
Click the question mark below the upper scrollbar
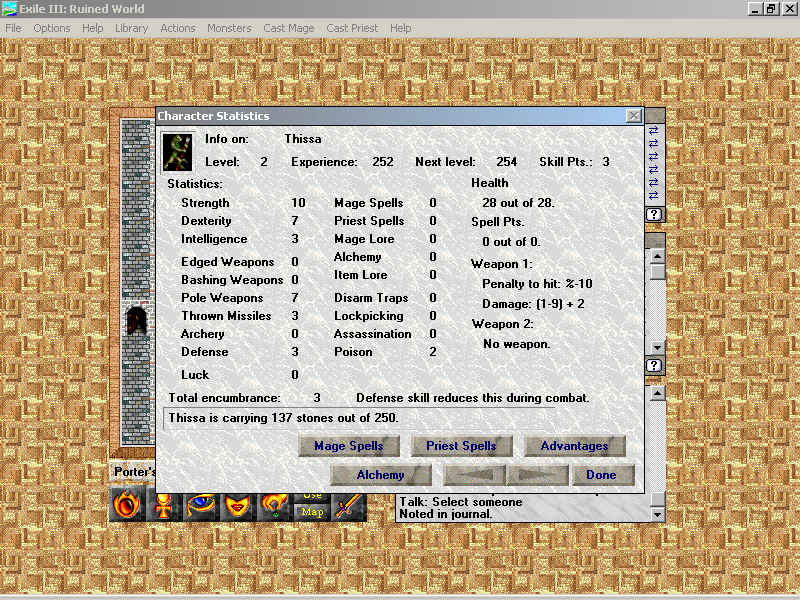click(x=654, y=365)
